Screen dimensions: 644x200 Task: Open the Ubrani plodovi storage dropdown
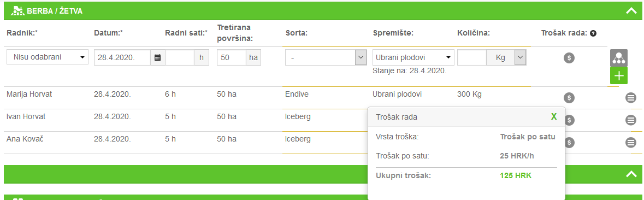(413, 57)
